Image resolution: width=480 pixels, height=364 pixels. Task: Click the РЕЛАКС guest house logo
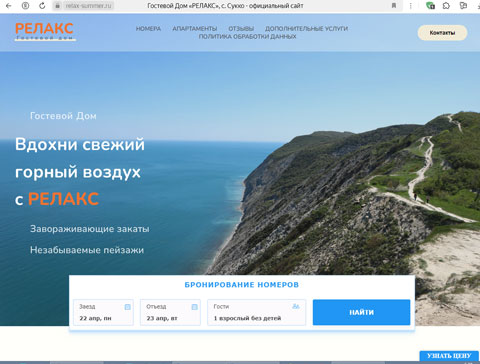(44, 31)
